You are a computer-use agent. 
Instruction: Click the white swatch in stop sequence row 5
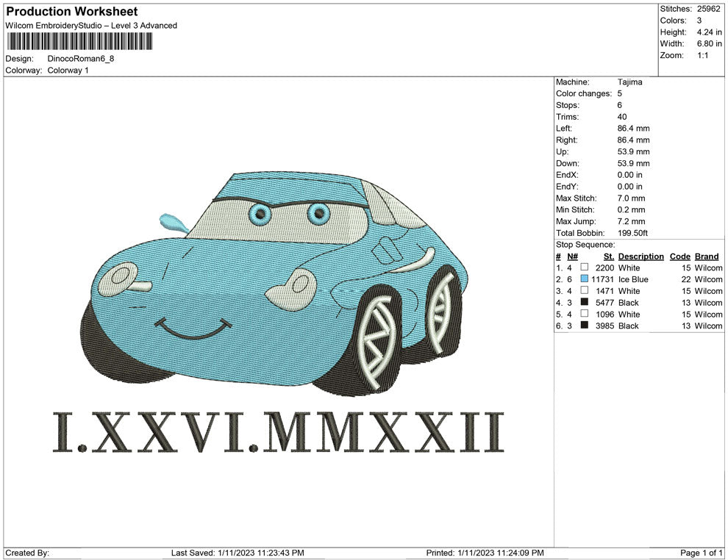(x=585, y=315)
